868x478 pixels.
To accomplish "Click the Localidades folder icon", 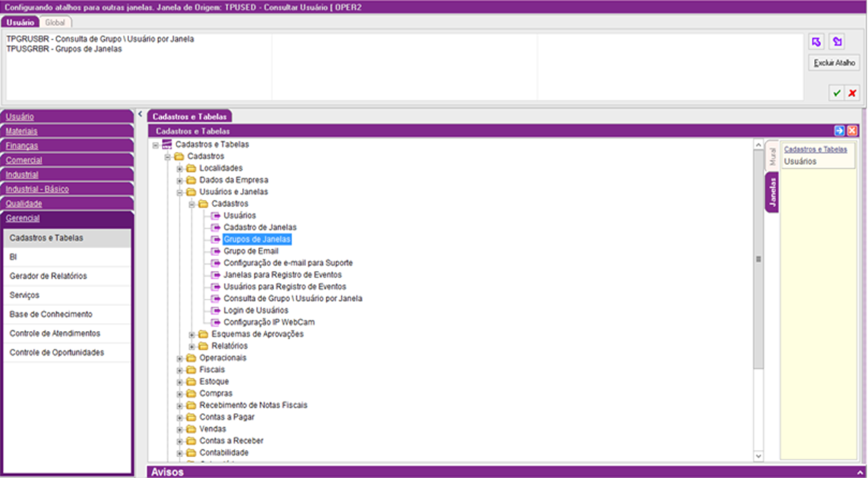I will [191, 168].
